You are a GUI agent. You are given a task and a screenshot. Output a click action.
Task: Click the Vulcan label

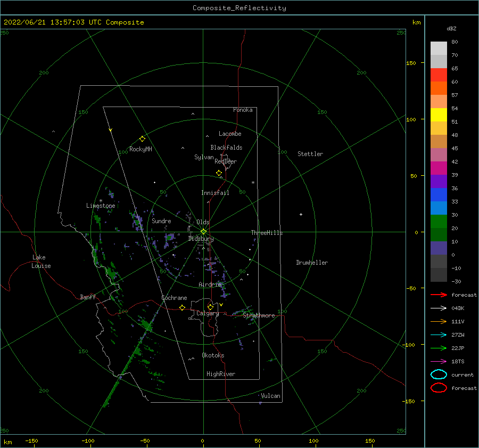pos(271,396)
